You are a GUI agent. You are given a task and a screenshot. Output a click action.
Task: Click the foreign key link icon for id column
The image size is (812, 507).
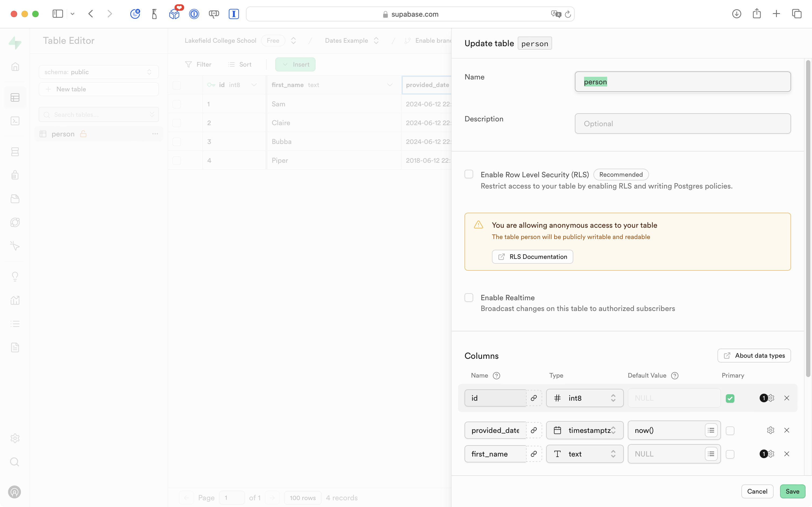pos(534,398)
